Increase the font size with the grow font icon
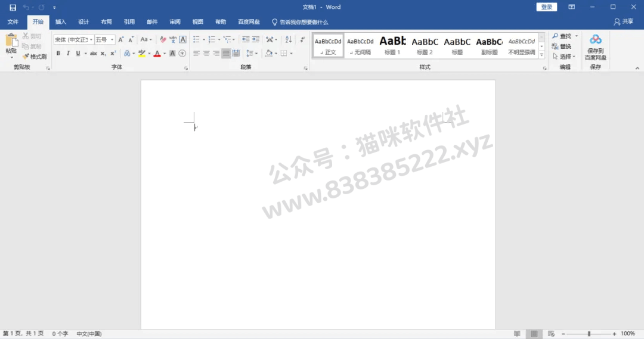The height and width of the screenshot is (339, 644). (x=120, y=40)
